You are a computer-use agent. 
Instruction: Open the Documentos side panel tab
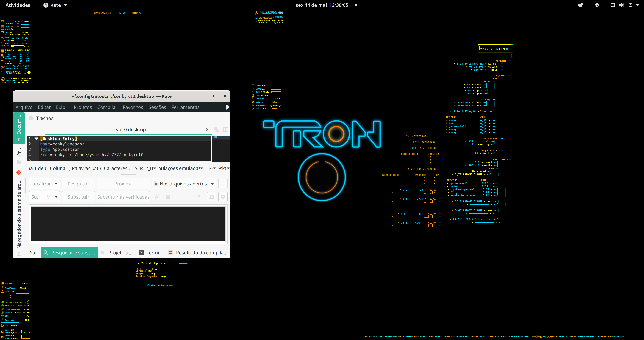[19, 128]
